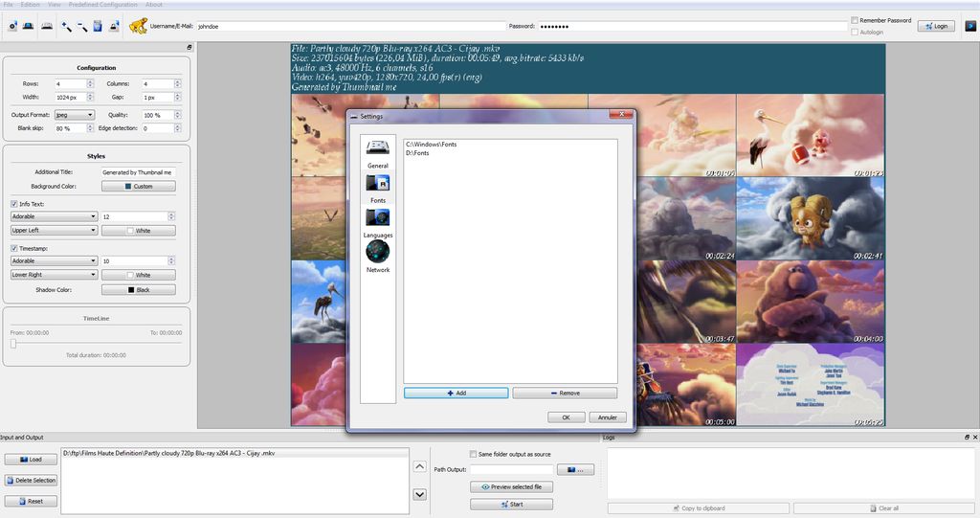Open the Upper Left position dropdown
The height and width of the screenshot is (518, 980).
click(x=54, y=230)
